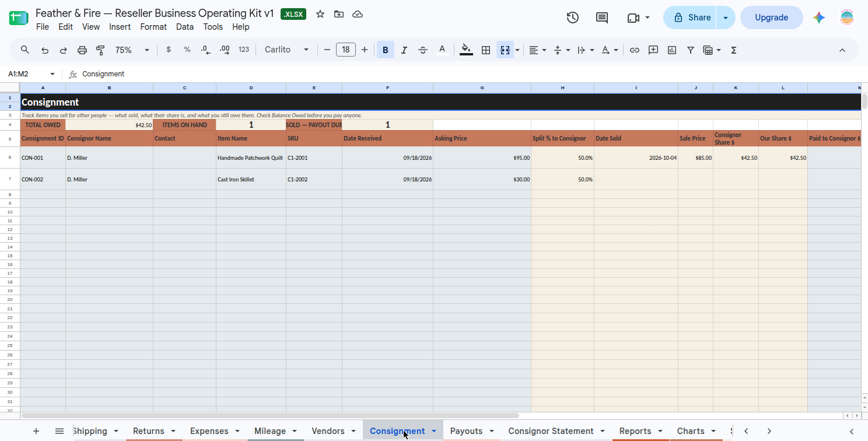Open version history clock icon
The width and height of the screenshot is (868, 441).
click(x=573, y=17)
